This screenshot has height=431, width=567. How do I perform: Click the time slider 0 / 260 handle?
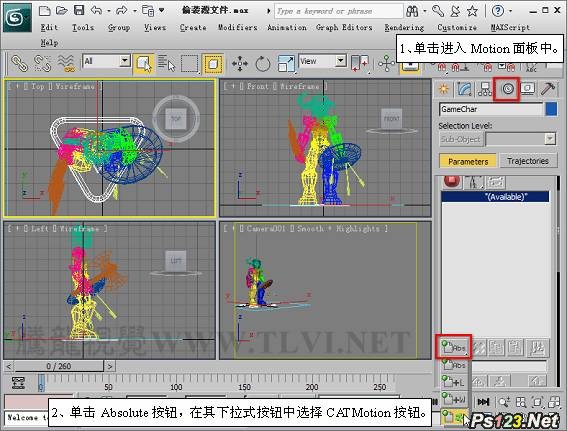pyautogui.click(x=59, y=366)
